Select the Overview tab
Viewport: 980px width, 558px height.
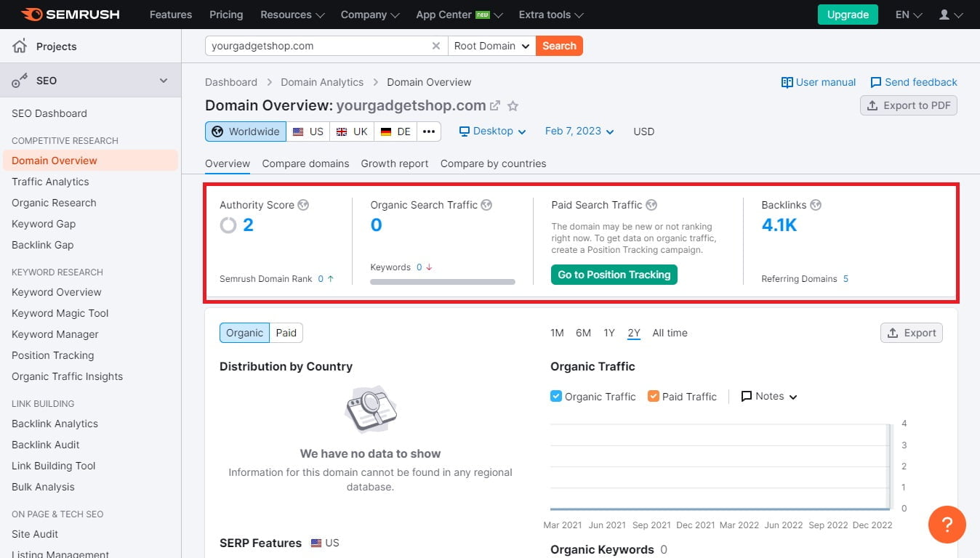228,163
